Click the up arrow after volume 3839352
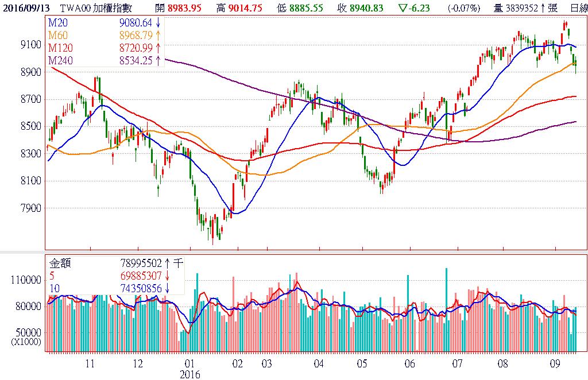The height and width of the screenshot is (380, 588). point(543,8)
